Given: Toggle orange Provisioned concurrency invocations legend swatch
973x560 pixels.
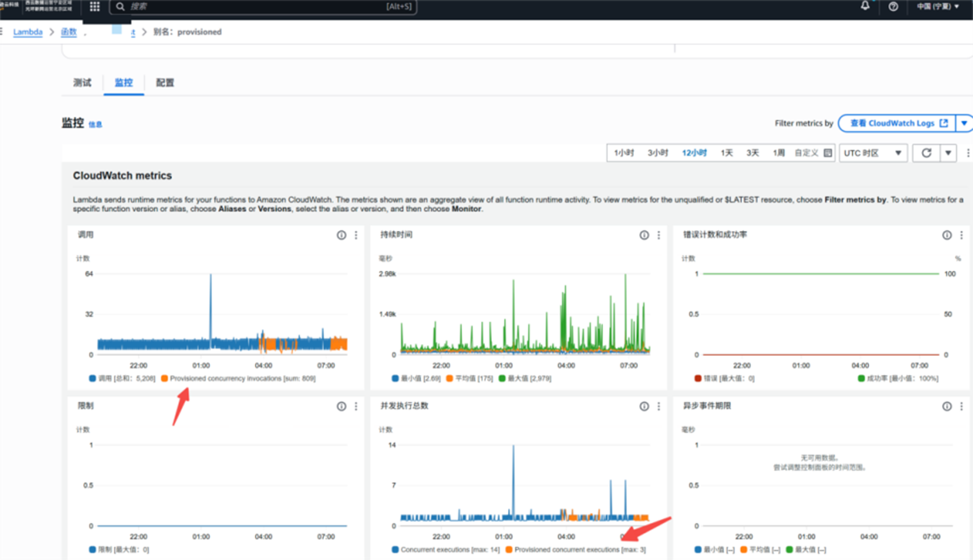Looking at the screenshot, I should point(165,378).
